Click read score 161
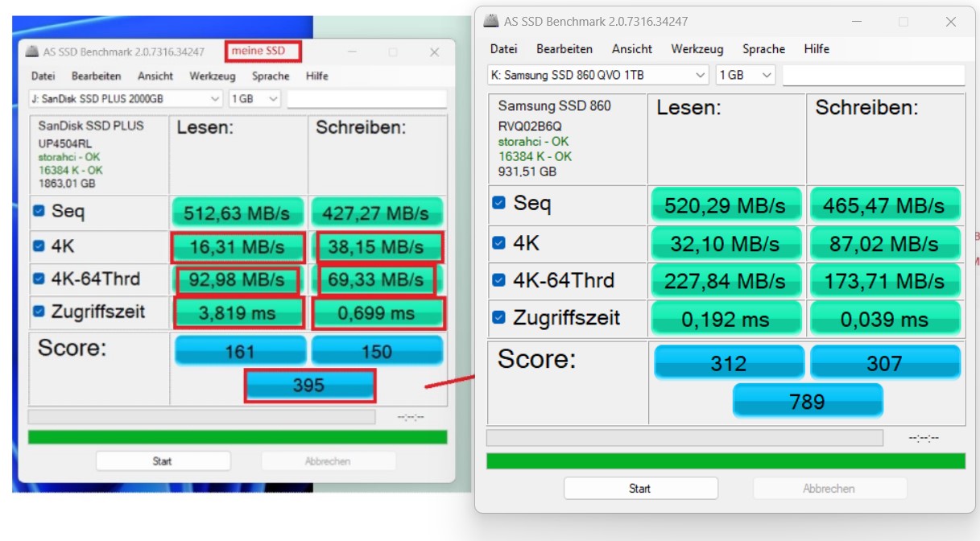 click(x=239, y=351)
